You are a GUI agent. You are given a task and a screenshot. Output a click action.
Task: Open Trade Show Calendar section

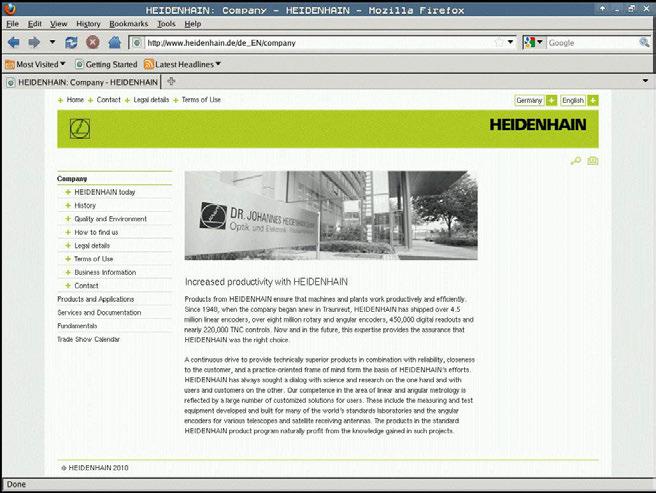point(88,339)
